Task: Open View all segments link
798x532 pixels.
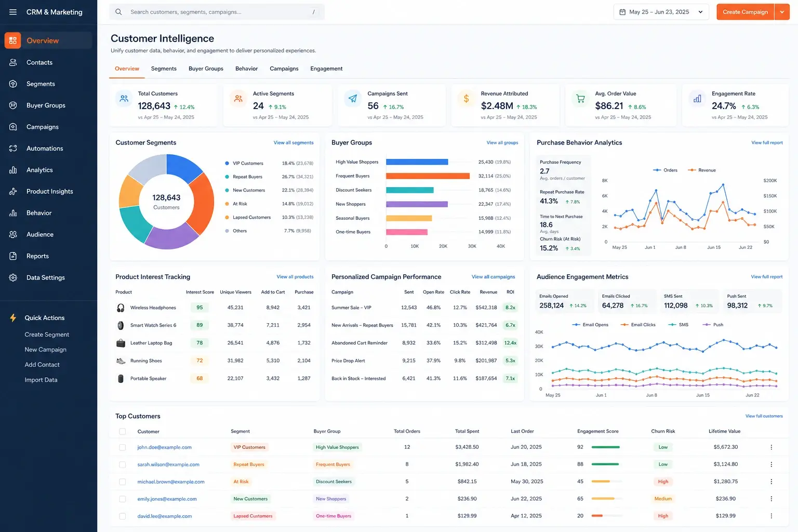Action: coord(294,143)
